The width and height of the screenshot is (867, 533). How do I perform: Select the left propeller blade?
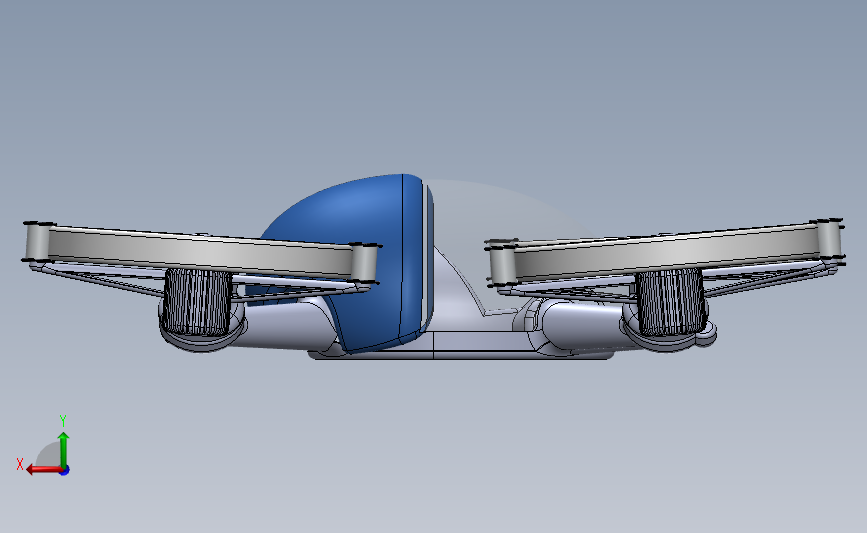pyautogui.click(x=202, y=252)
